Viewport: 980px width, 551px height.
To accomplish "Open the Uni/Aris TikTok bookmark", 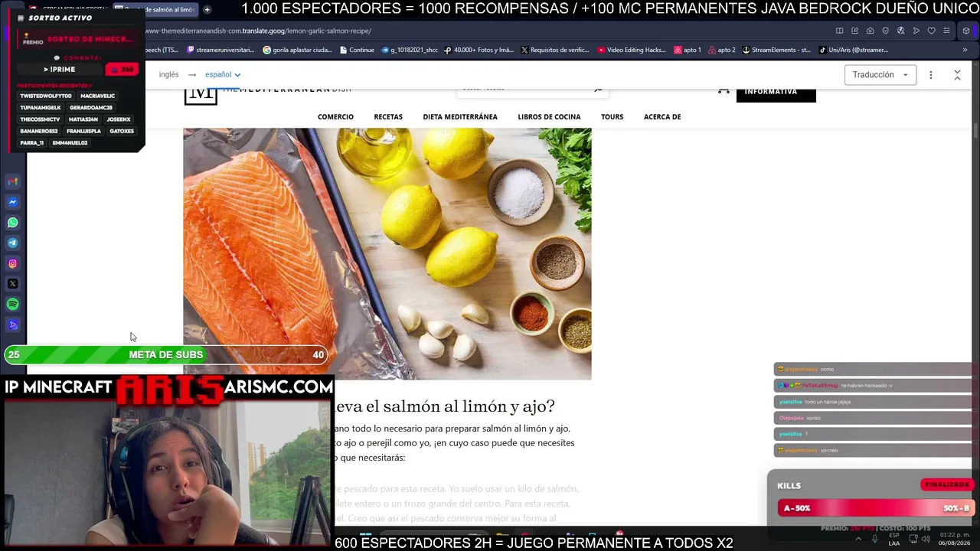I will (x=854, y=50).
